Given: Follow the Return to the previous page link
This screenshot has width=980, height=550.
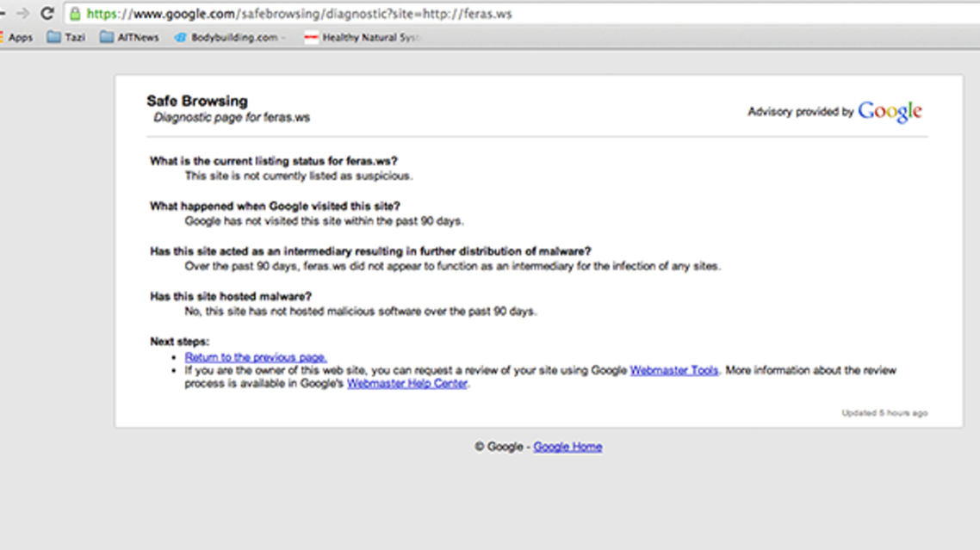Looking at the screenshot, I should (256, 357).
